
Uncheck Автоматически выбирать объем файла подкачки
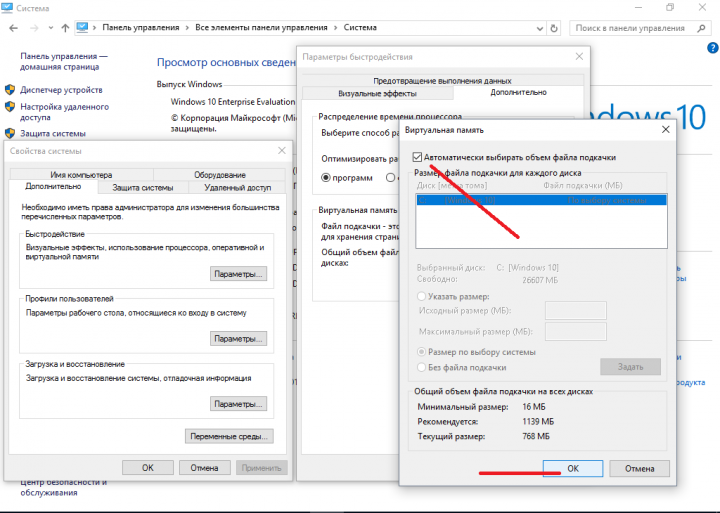[x=417, y=157]
